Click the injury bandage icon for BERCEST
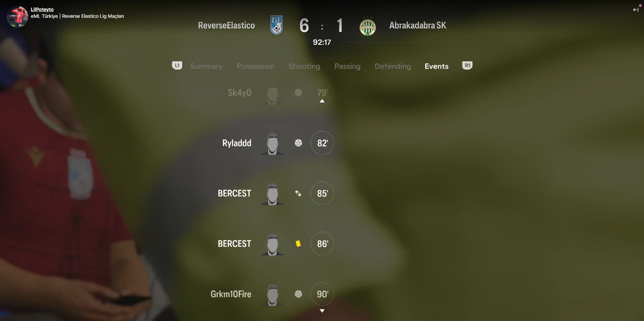 pyautogui.click(x=298, y=193)
